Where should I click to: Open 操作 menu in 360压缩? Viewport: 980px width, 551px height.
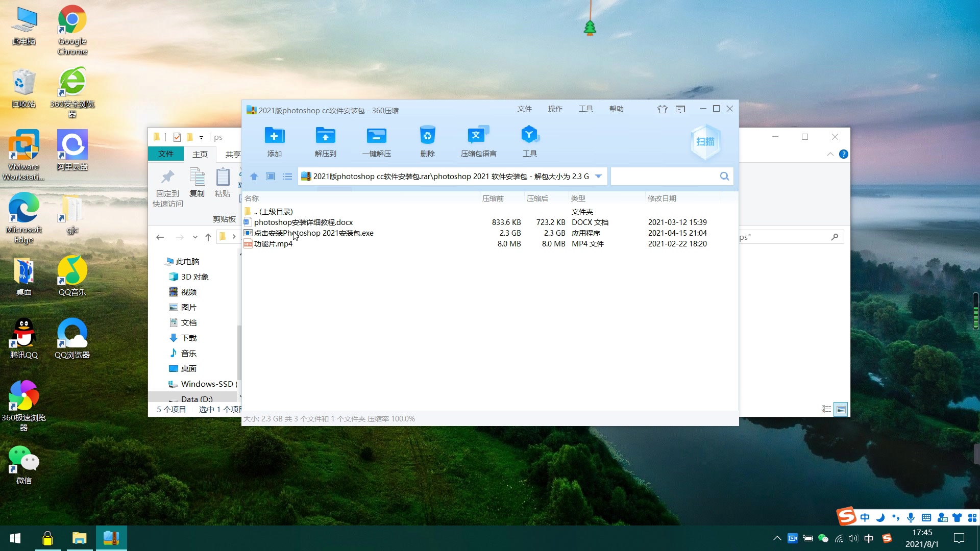tap(555, 109)
